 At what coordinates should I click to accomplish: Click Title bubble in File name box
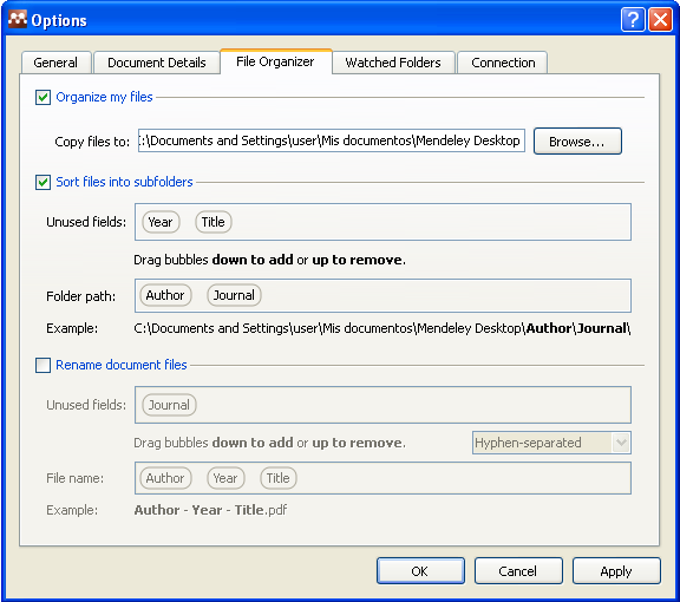[278, 478]
